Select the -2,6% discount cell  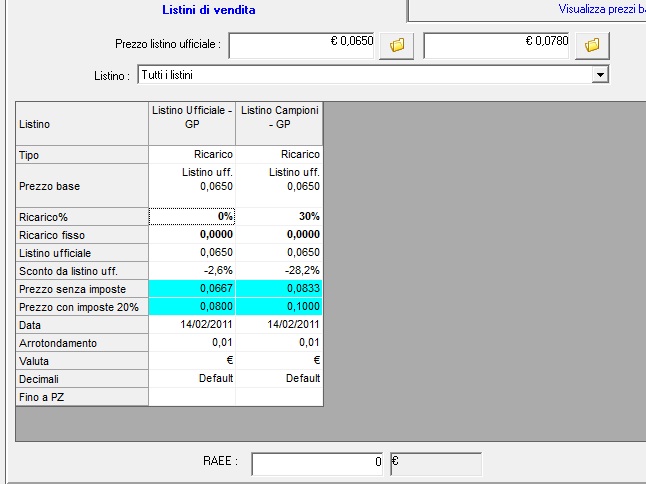192,271
